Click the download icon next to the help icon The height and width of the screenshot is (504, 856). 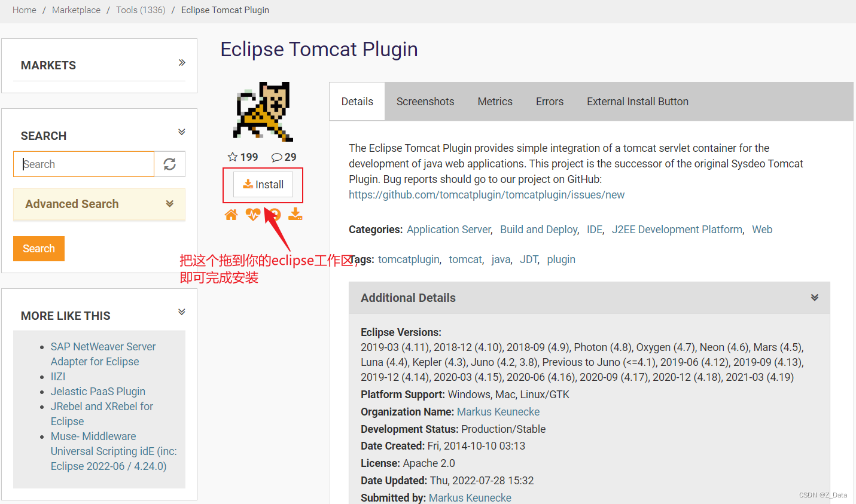[295, 214]
